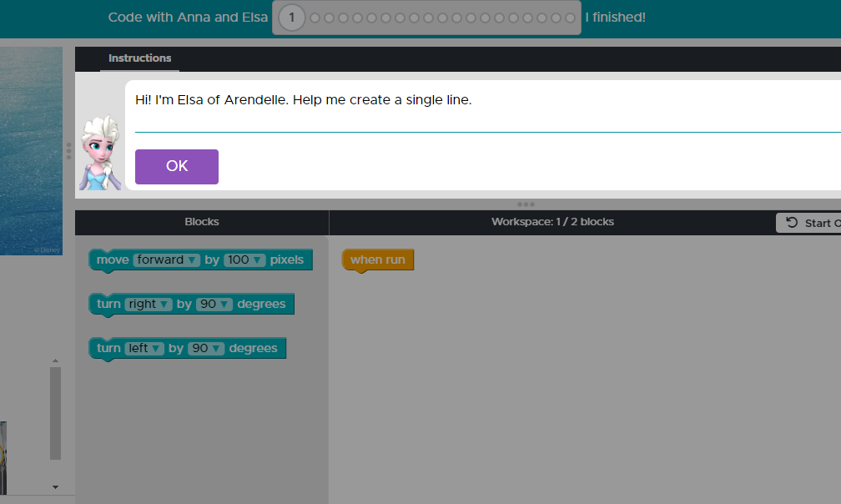Jump to the progress dot right after level 1
Screen dimensions: 841x504
[x=315, y=18]
